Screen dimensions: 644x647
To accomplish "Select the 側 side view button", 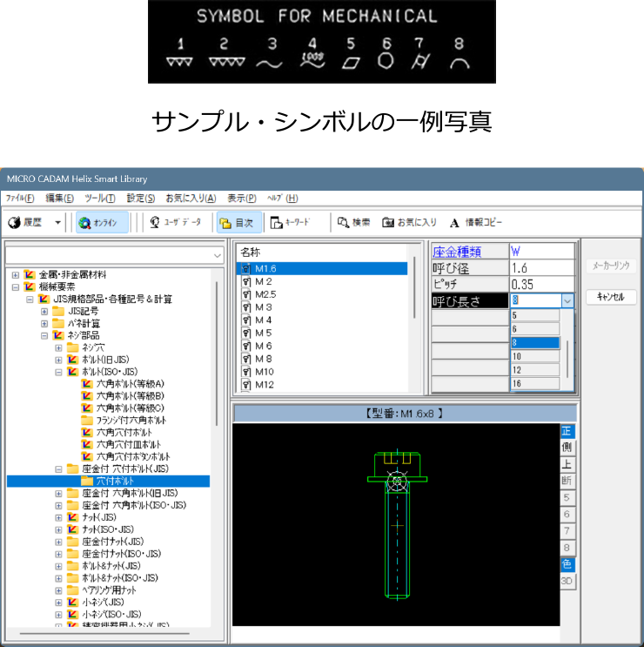I will (567, 448).
